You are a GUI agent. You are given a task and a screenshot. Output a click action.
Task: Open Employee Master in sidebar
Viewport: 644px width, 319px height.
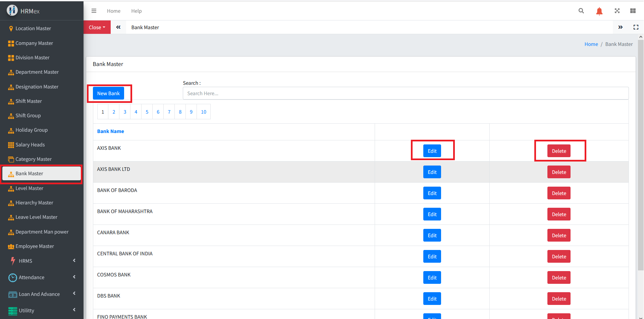pos(35,246)
